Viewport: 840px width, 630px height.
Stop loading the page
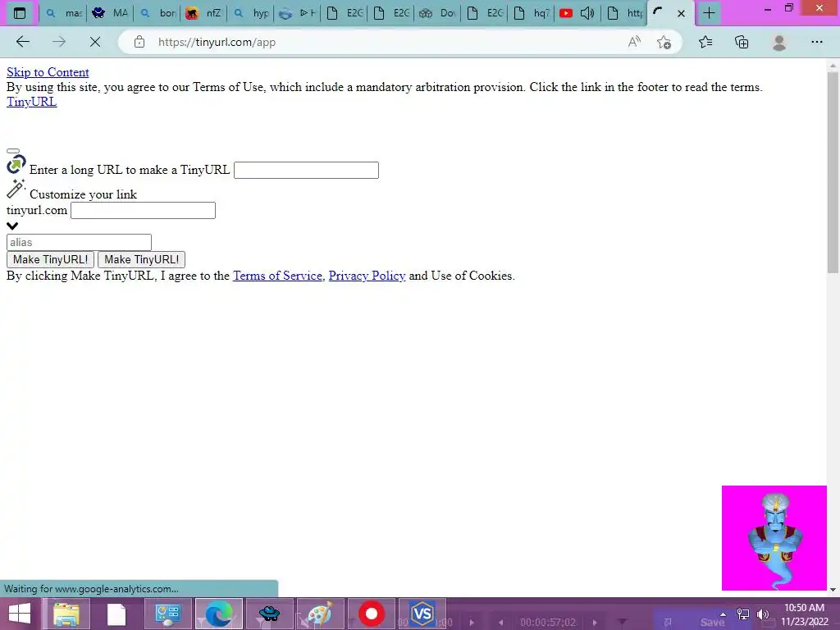tap(95, 42)
